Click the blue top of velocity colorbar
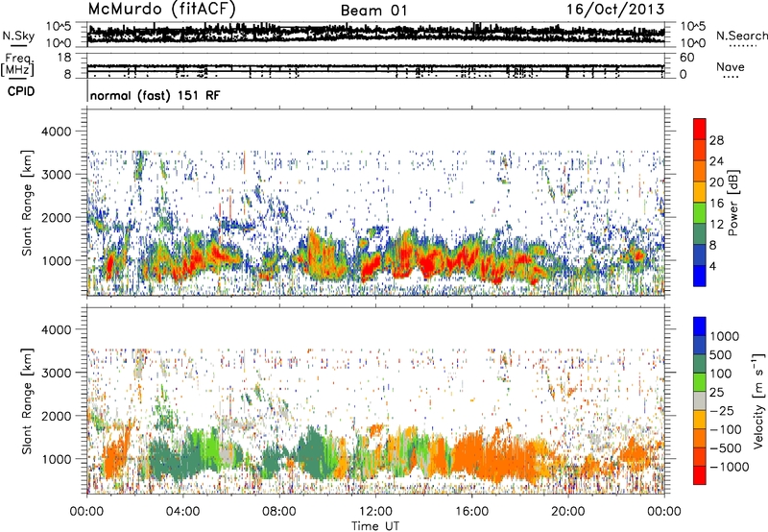 pos(700,326)
